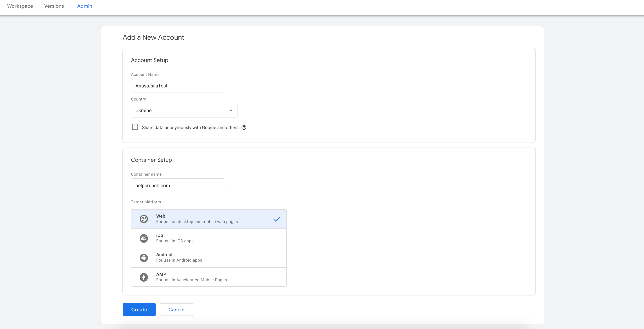This screenshot has height=329, width=644.
Task: Click the Web globe icon
Action: pyautogui.click(x=144, y=219)
